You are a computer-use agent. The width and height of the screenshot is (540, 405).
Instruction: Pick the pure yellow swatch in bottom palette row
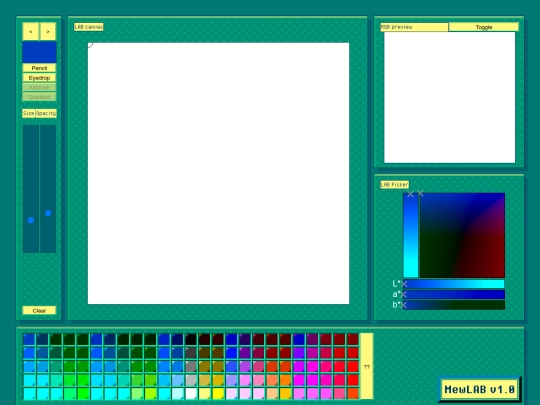[x=218, y=394]
